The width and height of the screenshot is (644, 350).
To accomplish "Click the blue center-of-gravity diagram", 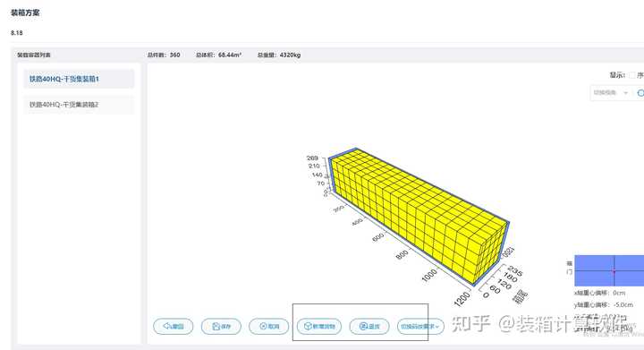I will click(x=609, y=270).
